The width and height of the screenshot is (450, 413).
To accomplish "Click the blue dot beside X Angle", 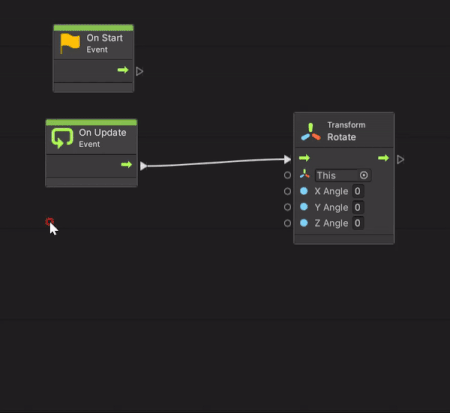I will (x=304, y=191).
